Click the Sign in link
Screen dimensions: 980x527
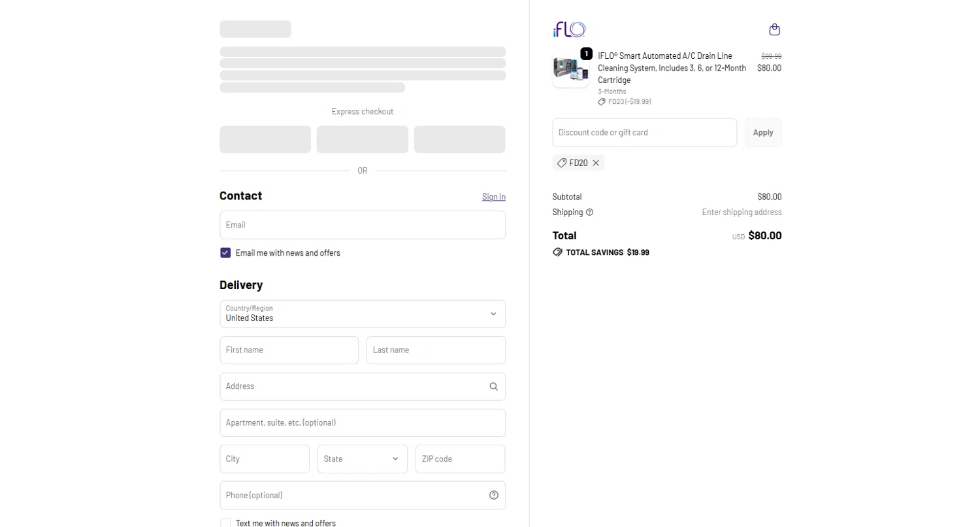click(494, 197)
